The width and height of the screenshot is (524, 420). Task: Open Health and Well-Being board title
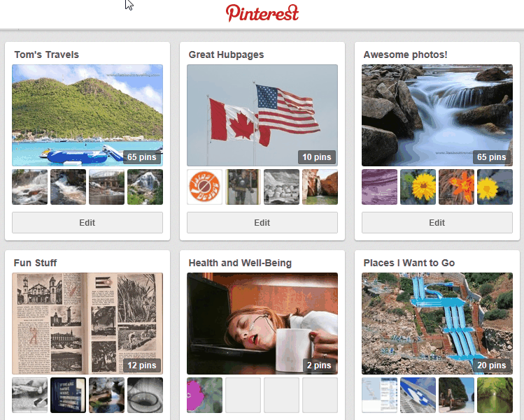point(240,263)
